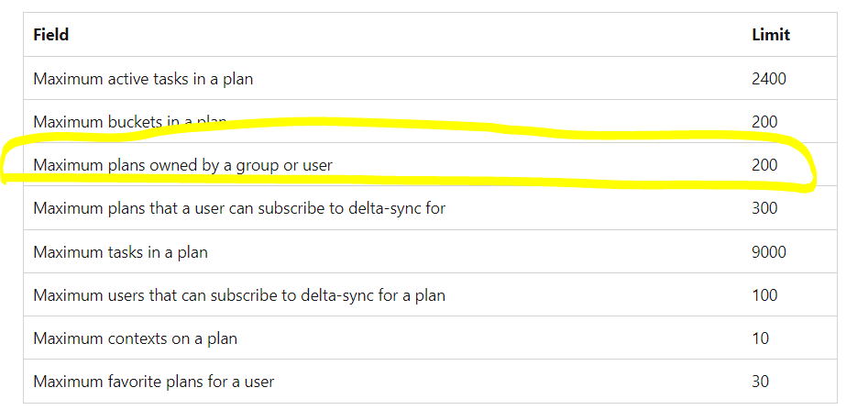This screenshot has height=410, width=868.
Task: Click "Maximum plans owned by a group or user"
Action: click(182, 165)
